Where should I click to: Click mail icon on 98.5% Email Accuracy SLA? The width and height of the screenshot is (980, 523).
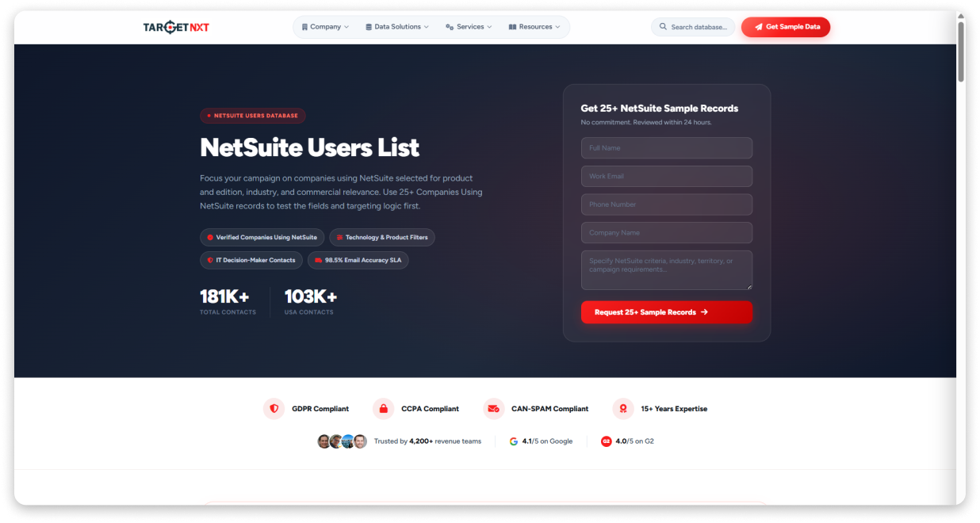[318, 260]
